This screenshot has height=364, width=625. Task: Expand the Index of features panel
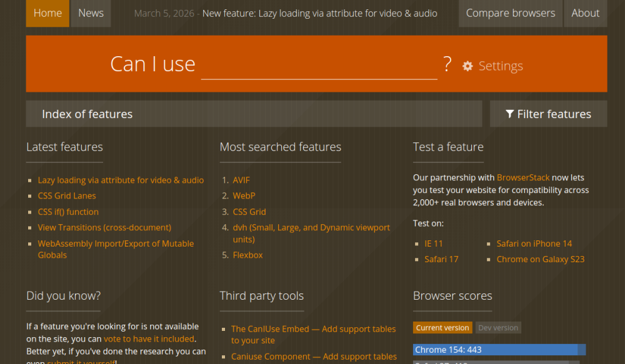point(254,114)
